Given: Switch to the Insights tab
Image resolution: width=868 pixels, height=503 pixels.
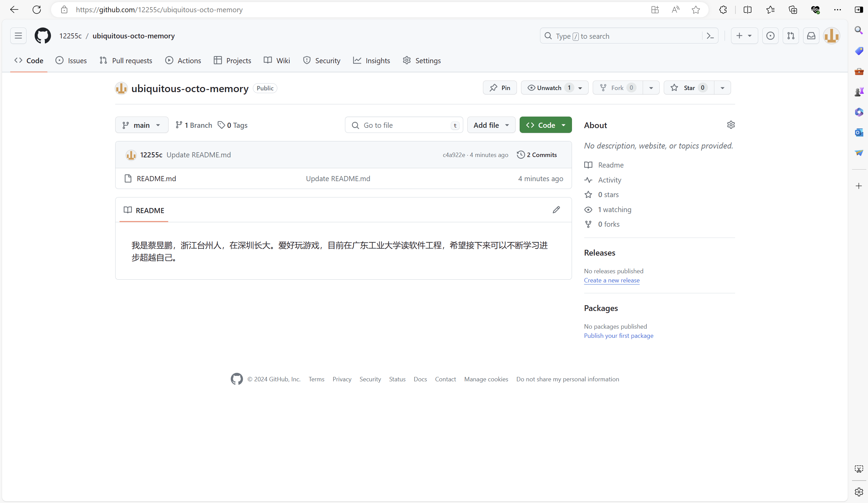Looking at the screenshot, I should click(371, 60).
